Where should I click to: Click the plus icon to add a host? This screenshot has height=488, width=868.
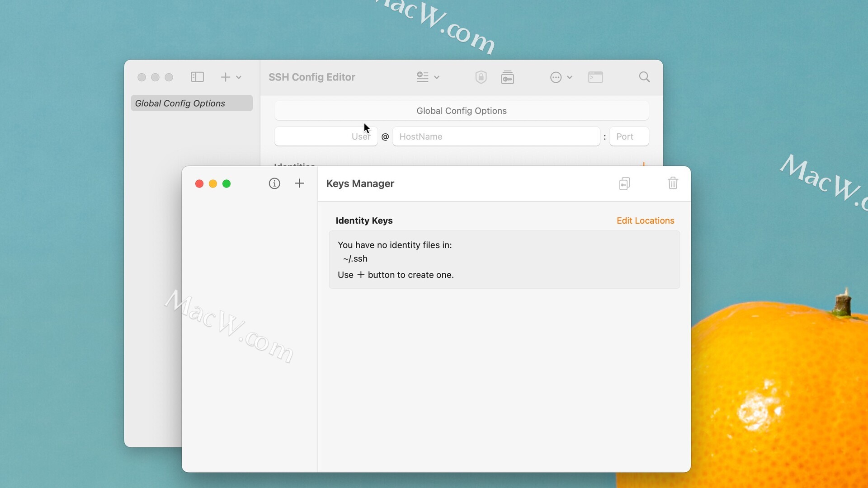click(x=225, y=77)
